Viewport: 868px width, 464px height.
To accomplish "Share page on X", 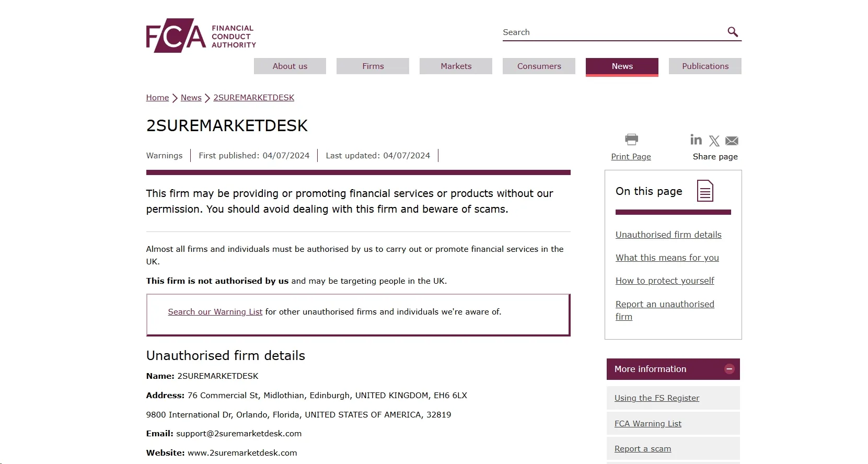I will (714, 141).
